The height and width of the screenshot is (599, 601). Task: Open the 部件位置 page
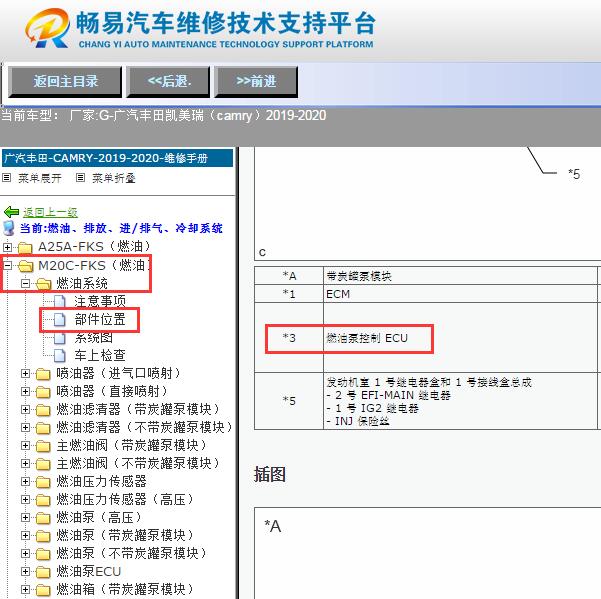click(x=100, y=319)
